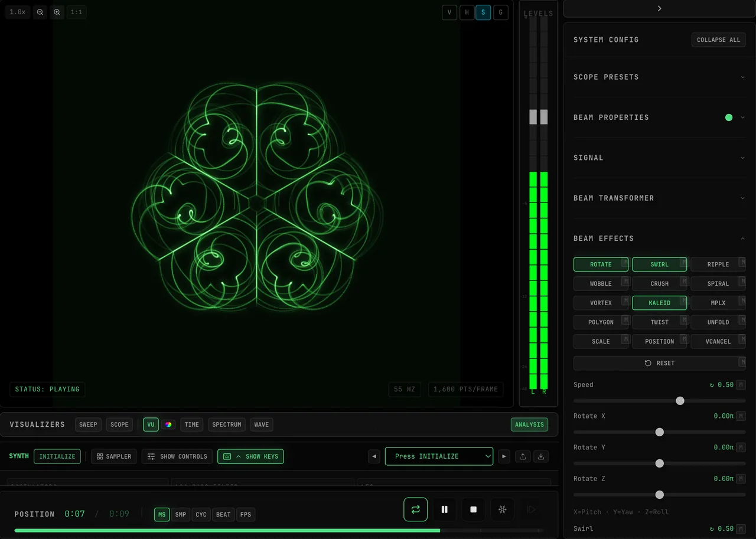Click the M badge next to Rotate X
The height and width of the screenshot is (539, 756).
[x=741, y=416]
